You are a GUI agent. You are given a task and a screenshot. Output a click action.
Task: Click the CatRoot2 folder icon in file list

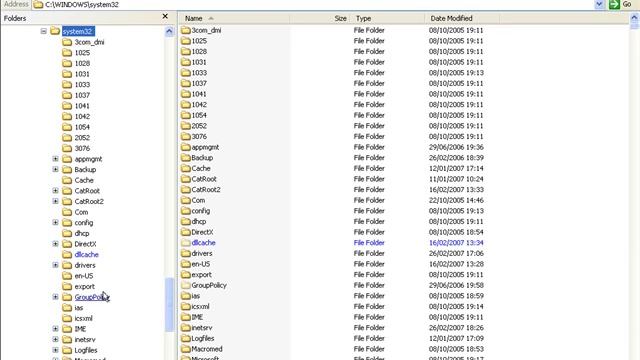[186, 189]
